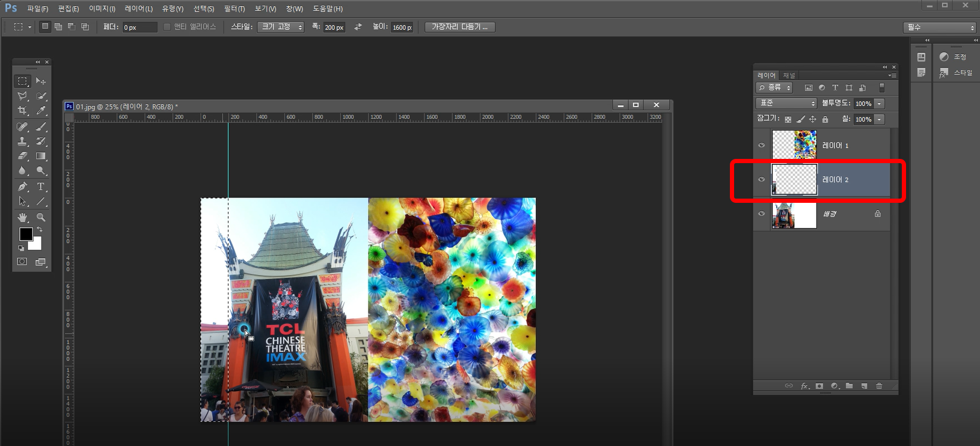This screenshot has height=446, width=980.
Task: Hide 레이어 2 with eye icon
Action: 762,179
